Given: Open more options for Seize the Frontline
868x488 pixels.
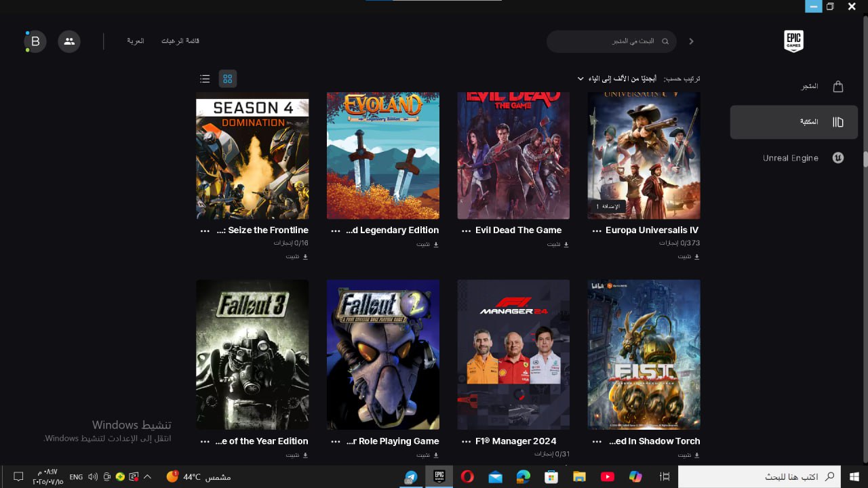Looking at the screenshot, I should coord(205,230).
